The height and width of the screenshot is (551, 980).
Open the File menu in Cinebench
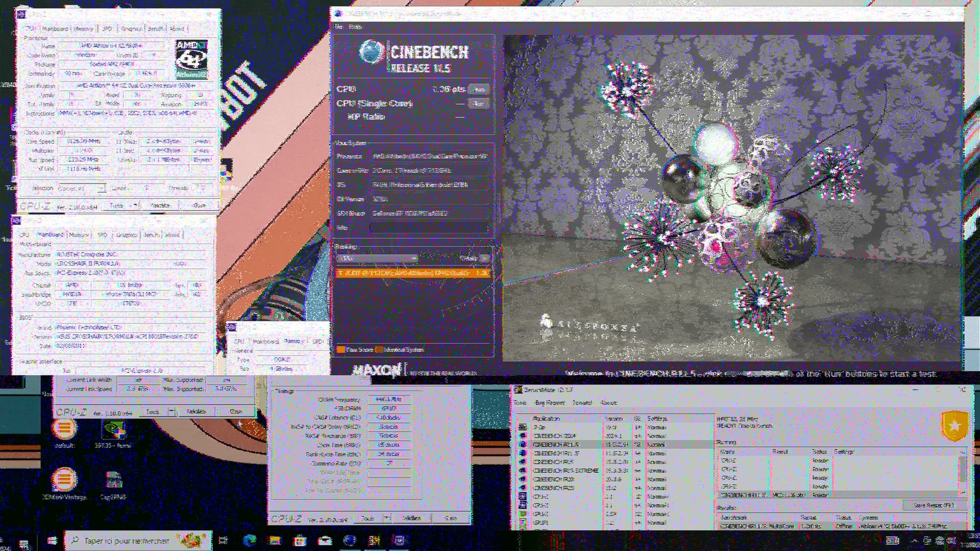pos(339,27)
